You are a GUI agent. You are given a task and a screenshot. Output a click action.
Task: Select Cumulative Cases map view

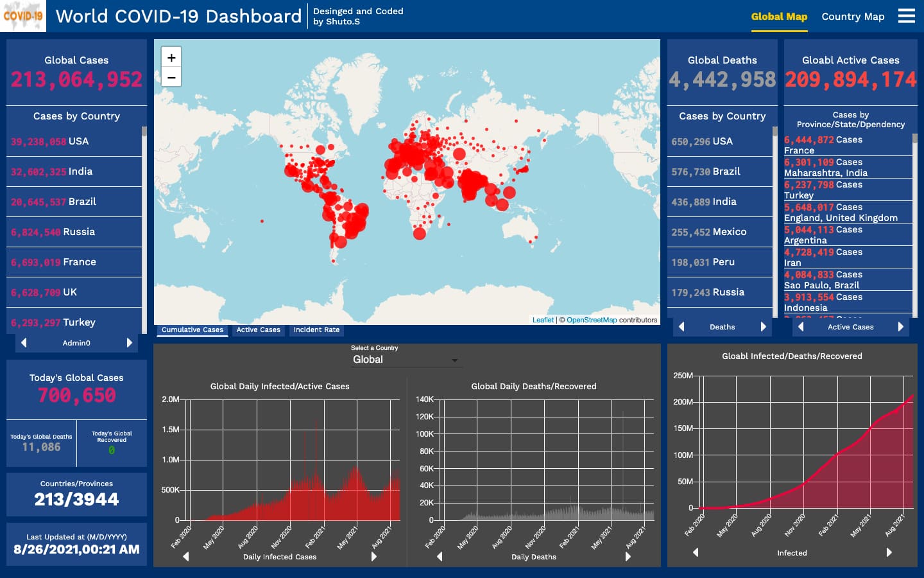point(193,330)
